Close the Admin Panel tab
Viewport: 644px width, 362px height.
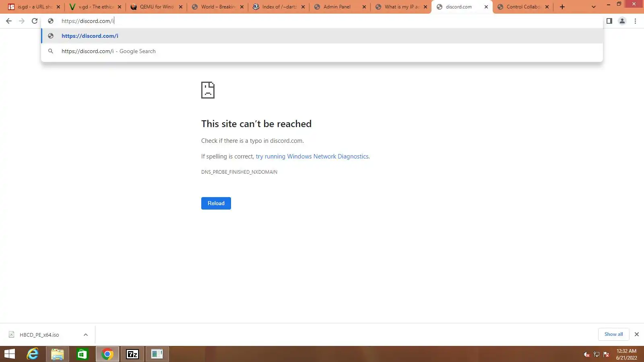pos(364,7)
